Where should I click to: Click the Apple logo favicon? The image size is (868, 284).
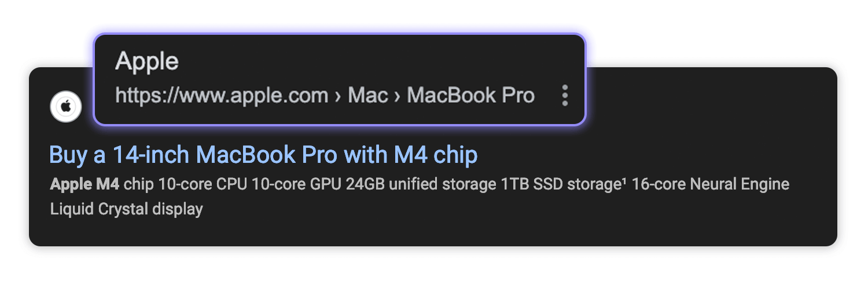click(66, 107)
